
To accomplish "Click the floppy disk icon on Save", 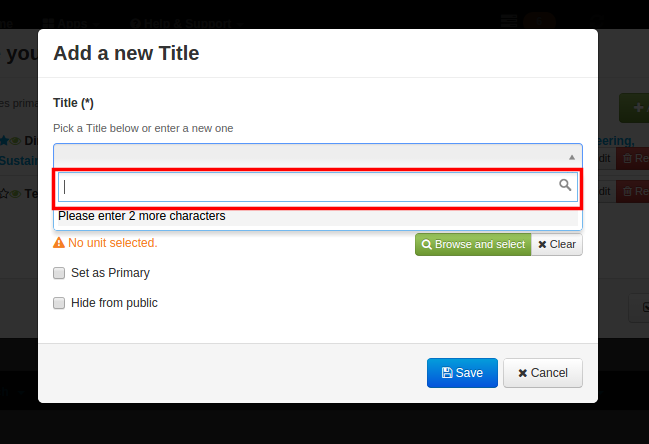I will point(447,373).
